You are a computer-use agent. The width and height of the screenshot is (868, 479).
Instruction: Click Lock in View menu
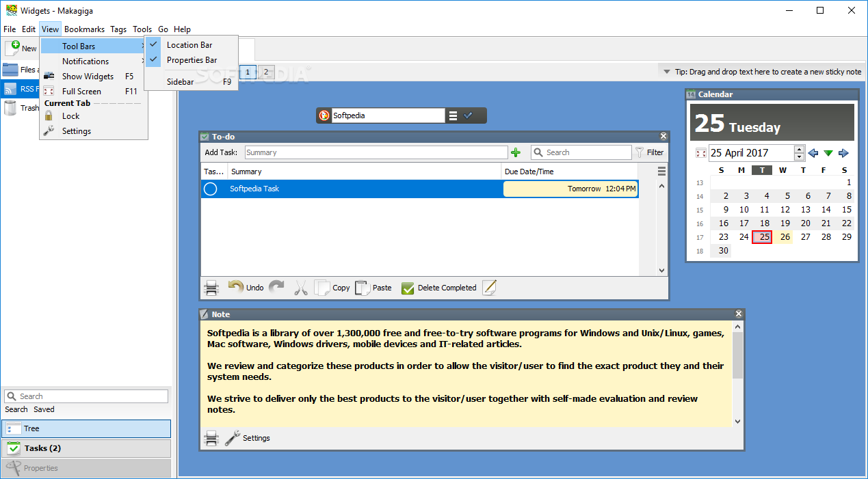click(93, 116)
